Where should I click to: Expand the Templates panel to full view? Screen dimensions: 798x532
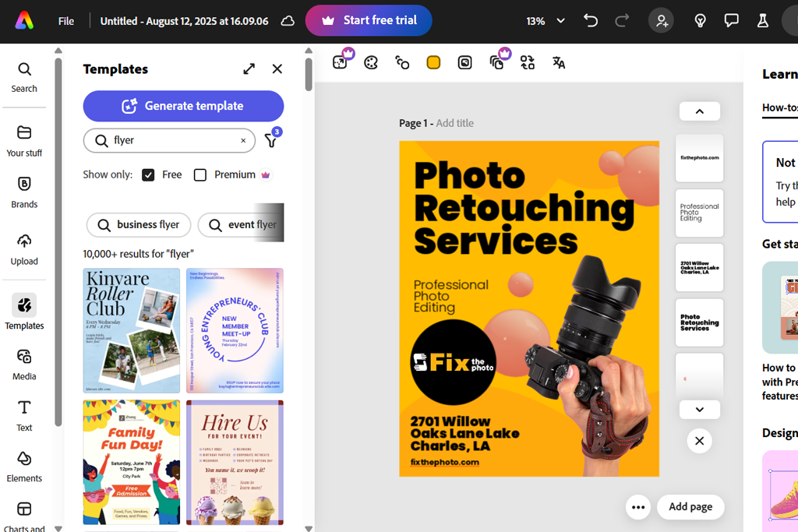[249, 69]
